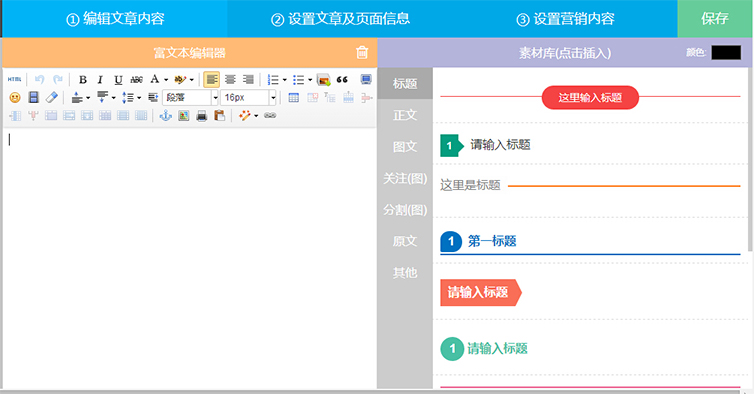Set text alignment to left
Screen dimensions: 754x394
click(x=212, y=79)
